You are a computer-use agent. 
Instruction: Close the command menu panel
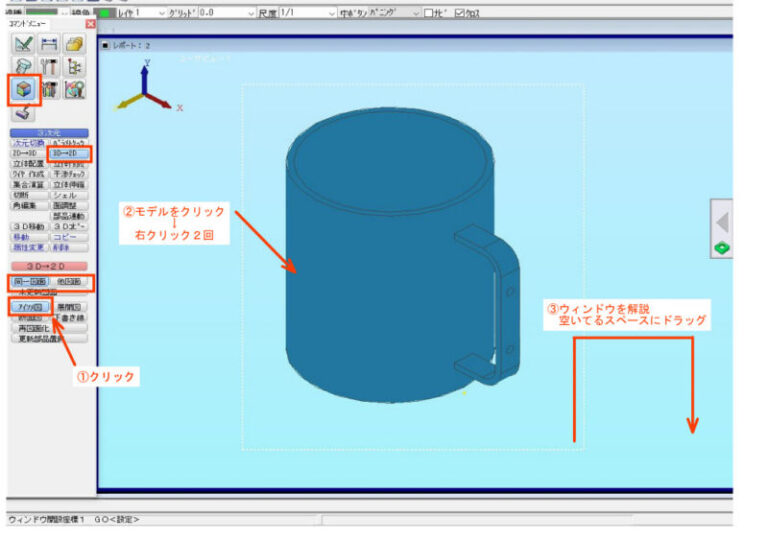(x=91, y=24)
